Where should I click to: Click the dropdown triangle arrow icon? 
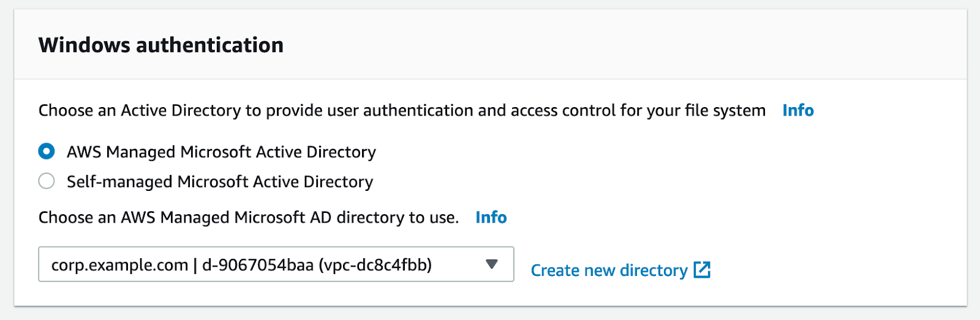(491, 264)
